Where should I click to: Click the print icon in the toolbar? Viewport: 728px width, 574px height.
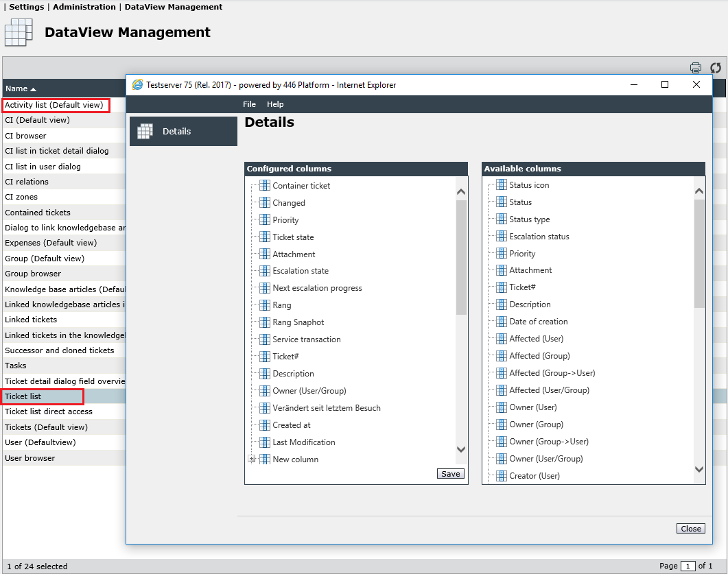[695, 68]
